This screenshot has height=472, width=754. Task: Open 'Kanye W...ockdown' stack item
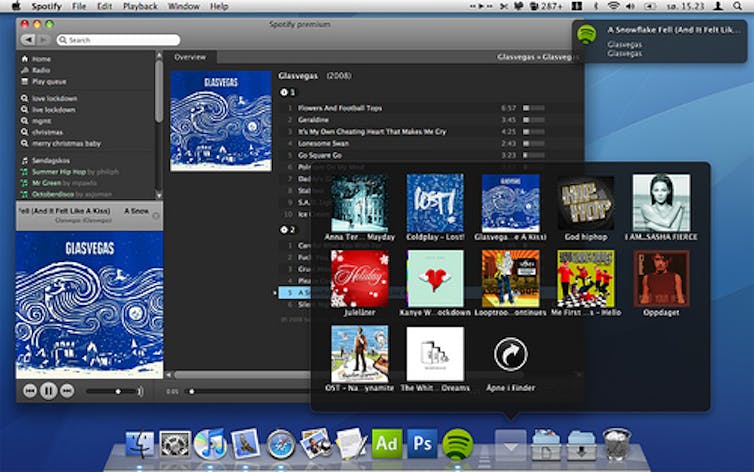(x=435, y=283)
